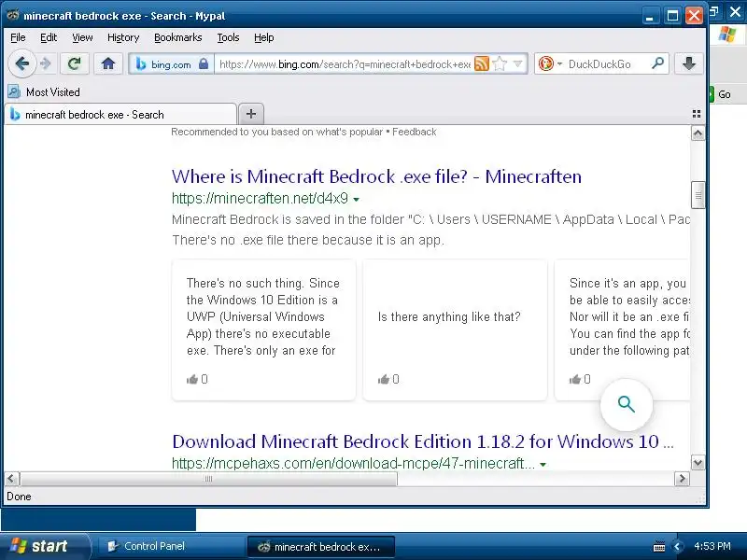Viewport: 747px width, 560px height.
Task: Select the minecraft bedrock exe Search tab
Action: point(120,114)
